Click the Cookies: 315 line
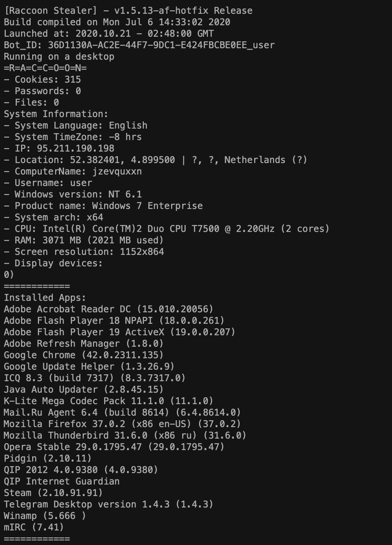Viewport: 392px width, 545px height. pyautogui.click(x=42, y=80)
